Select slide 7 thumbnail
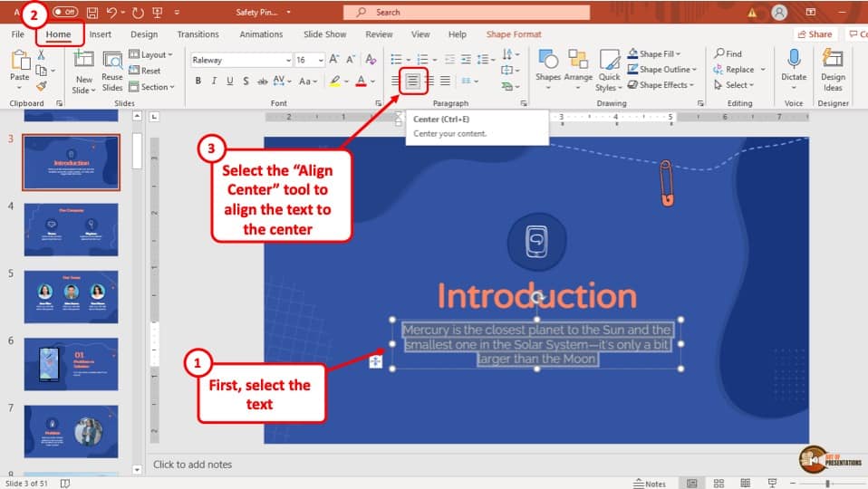The width and height of the screenshot is (868, 489). (x=71, y=431)
